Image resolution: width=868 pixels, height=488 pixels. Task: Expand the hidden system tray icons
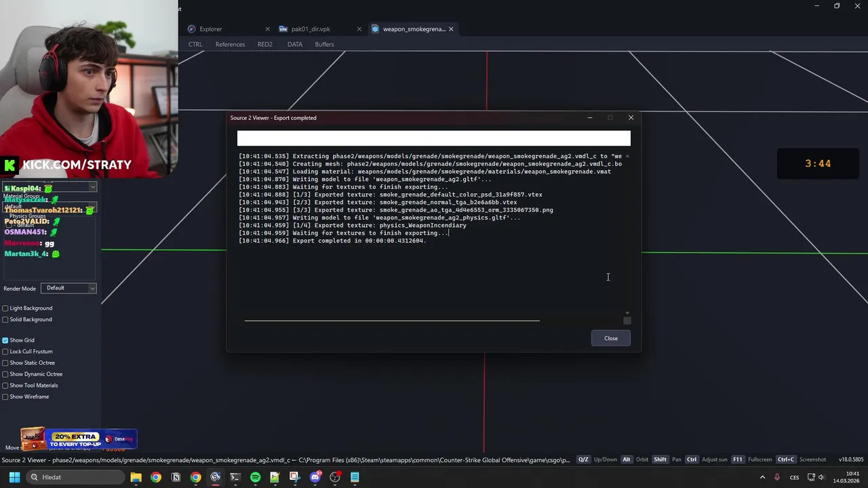[762, 477]
